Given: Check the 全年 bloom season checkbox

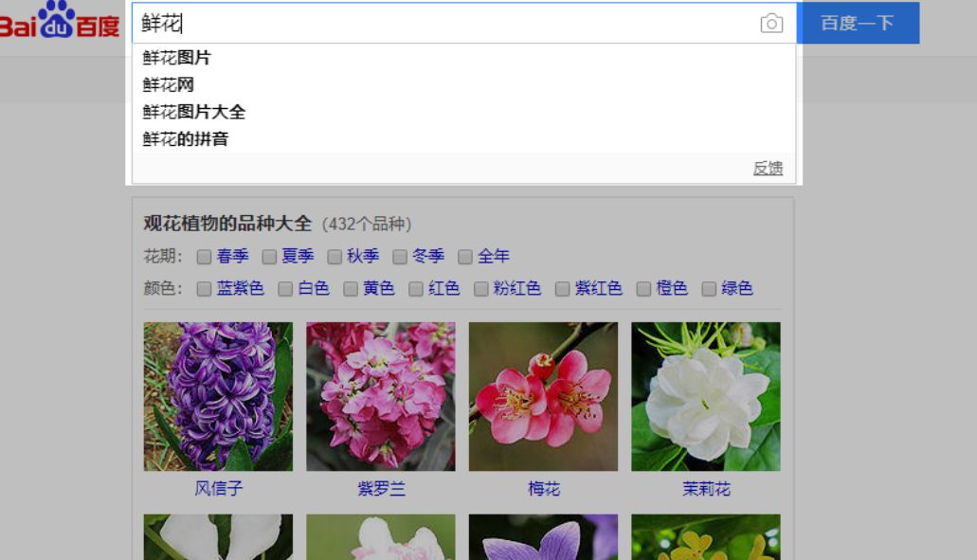Looking at the screenshot, I should pyautogui.click(x=465, y=257).
